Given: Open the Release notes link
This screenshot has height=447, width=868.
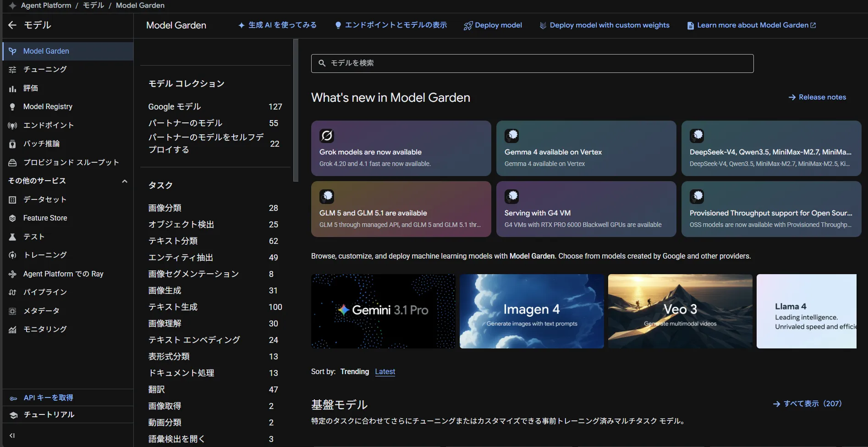Looking at the screenshot, I should pyautogui.click(x=817, y=97).
